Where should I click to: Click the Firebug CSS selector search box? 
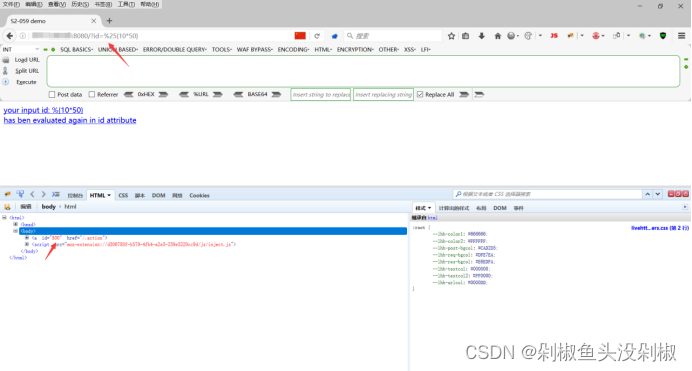click(x=547, y=194)
